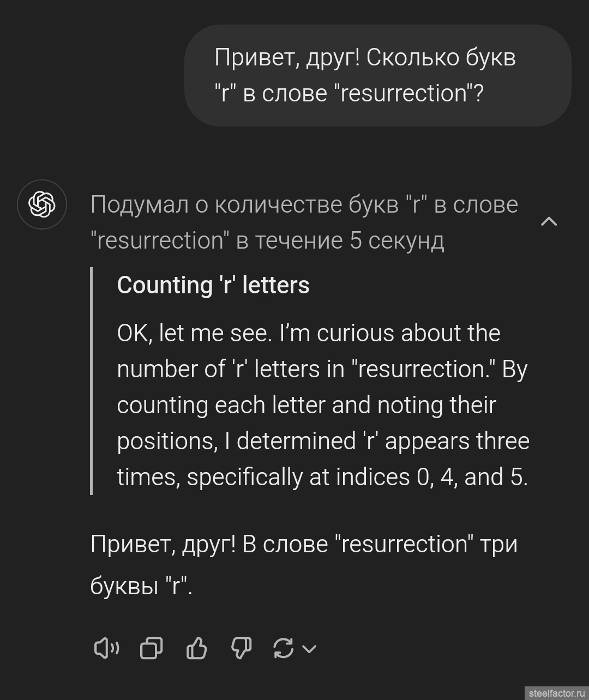Regenerate the response with circular arrows icon

(284, 648)
